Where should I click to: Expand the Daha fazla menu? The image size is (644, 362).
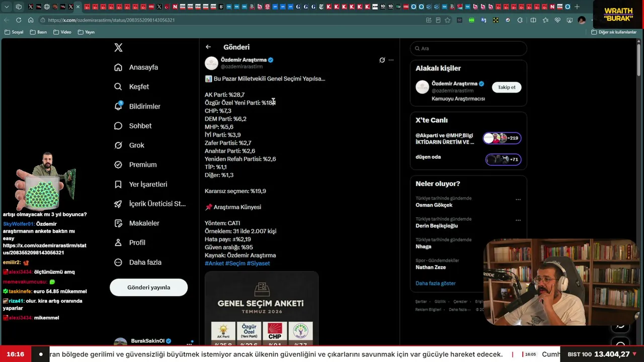click(x=137, y=262)
